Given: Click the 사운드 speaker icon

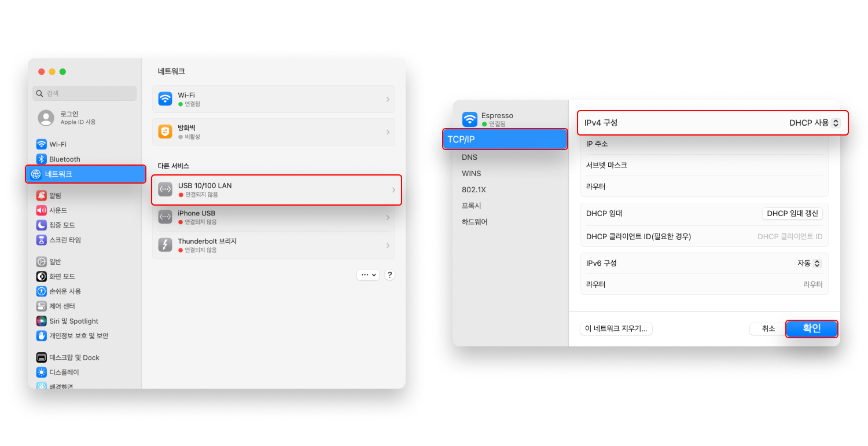Looking at the screenshot, I should tap(41, 210).
